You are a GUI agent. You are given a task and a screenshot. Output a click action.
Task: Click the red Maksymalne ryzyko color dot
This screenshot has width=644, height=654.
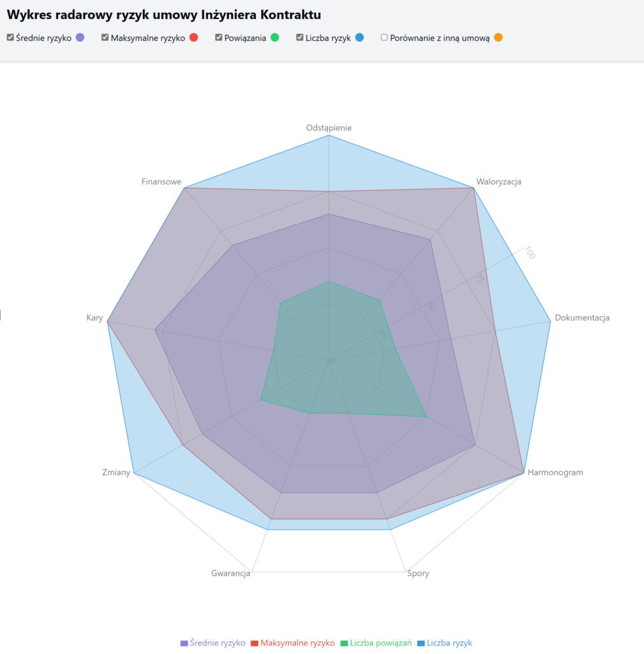tap(194, 38)
